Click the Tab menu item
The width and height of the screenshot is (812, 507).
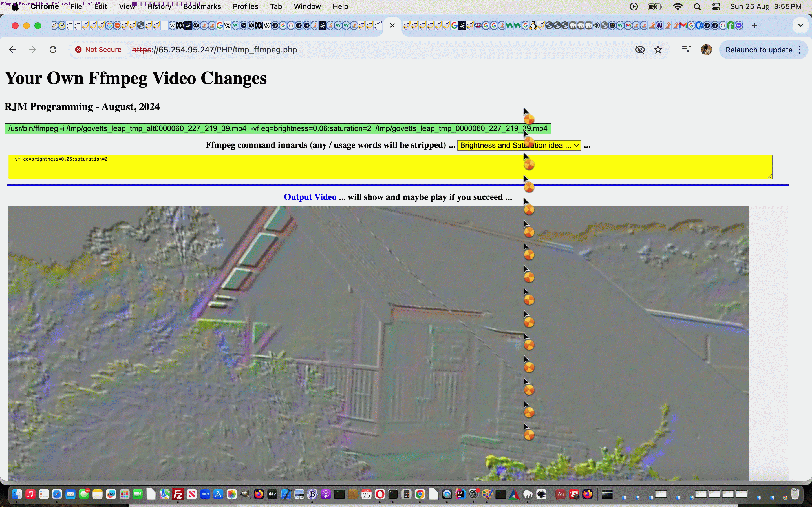point(276,6)
